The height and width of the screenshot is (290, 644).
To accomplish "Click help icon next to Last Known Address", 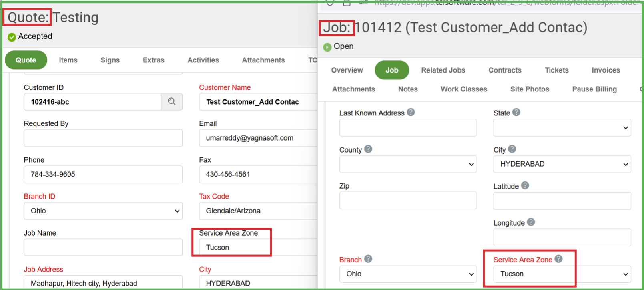I will tap(411, 112).
